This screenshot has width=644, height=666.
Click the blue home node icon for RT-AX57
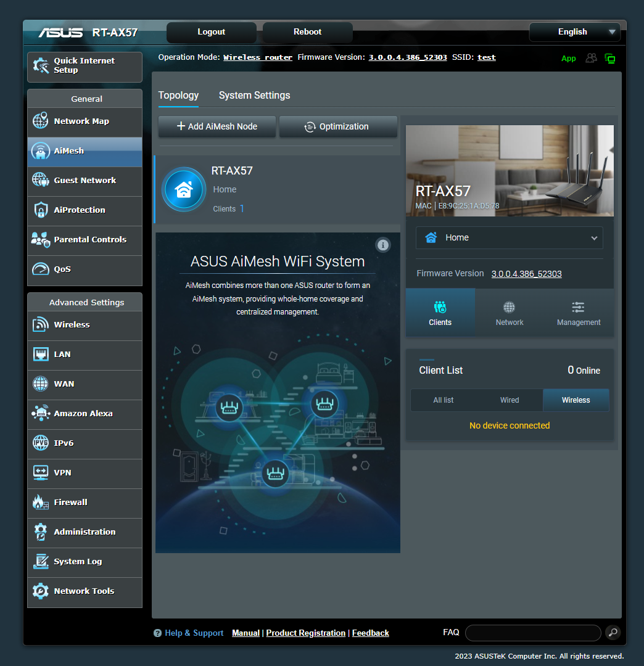pos(184,189)
